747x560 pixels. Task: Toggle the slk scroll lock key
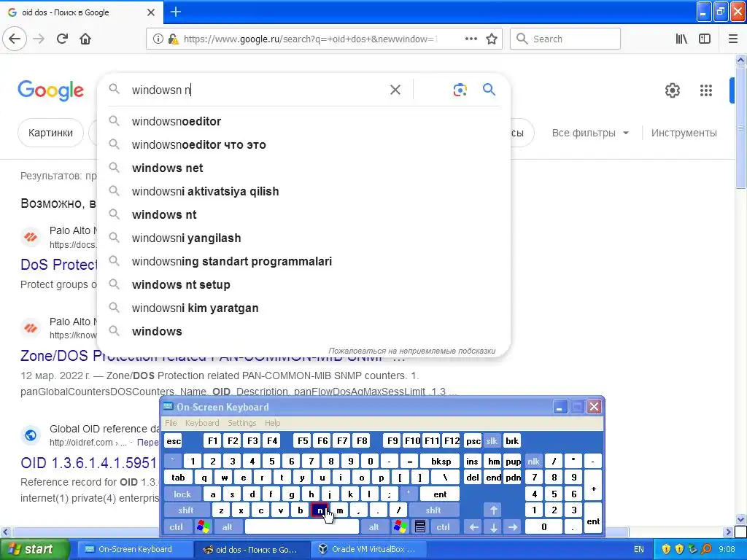click(x=492, y=441)
